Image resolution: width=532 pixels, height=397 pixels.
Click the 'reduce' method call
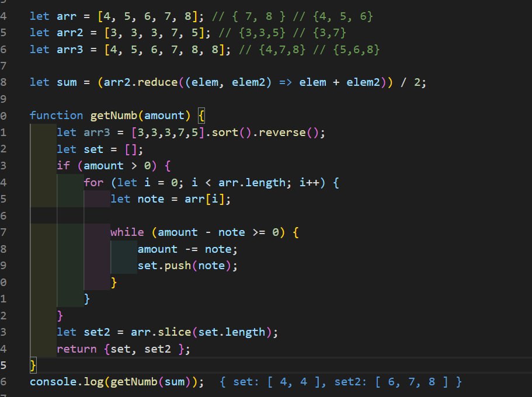[158, 82]
